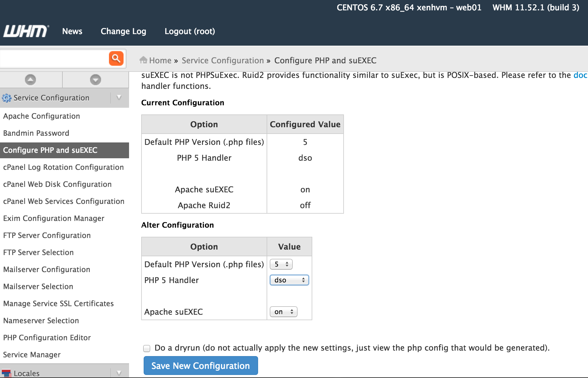Enable the dryrun checkbox
Viewport: 588px width, 378px height.
pos(147,348)
